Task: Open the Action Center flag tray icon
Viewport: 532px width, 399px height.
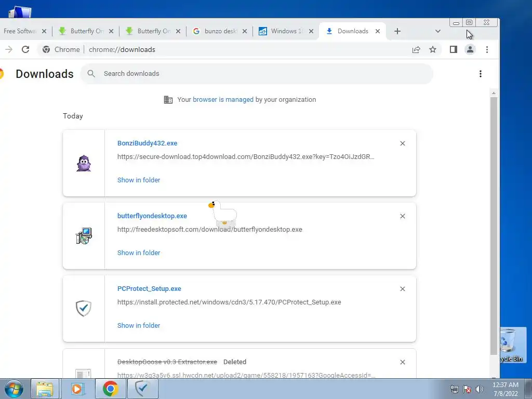Action: [x=467, y=389]
